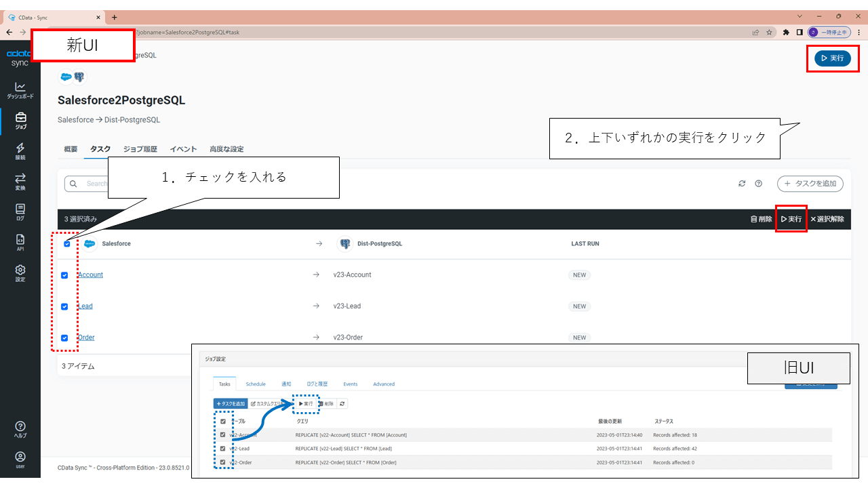Open 設定 in the sidebar

(20, 273)
